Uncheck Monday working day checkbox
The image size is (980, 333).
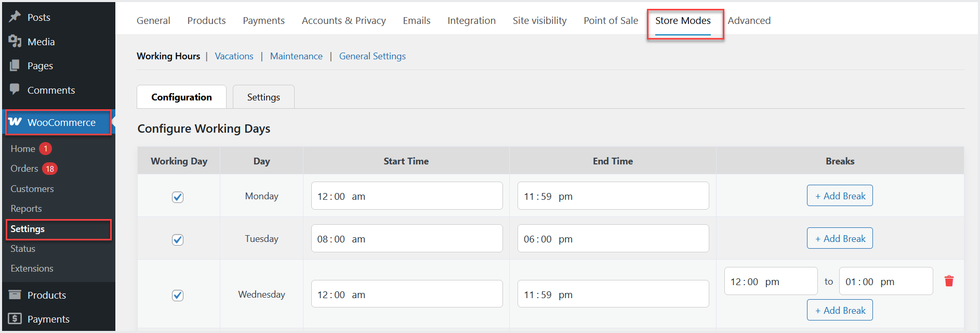(178, 197)
